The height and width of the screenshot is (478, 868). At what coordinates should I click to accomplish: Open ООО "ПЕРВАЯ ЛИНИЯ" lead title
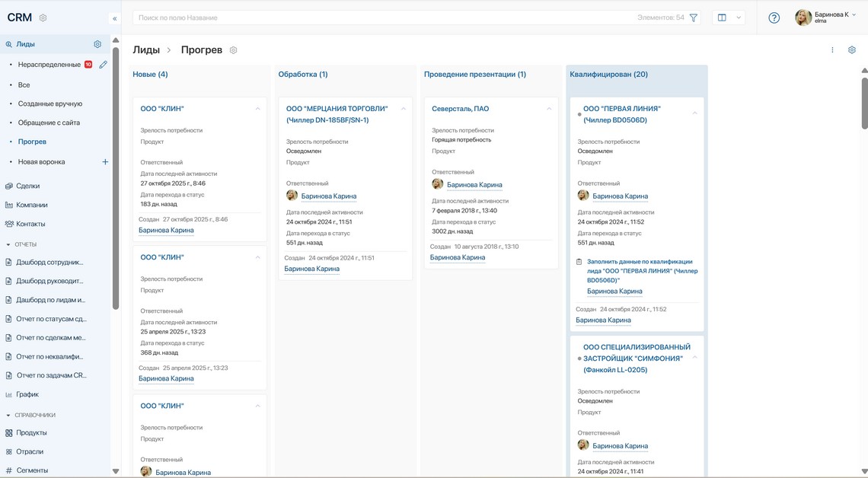coord(621,114)
